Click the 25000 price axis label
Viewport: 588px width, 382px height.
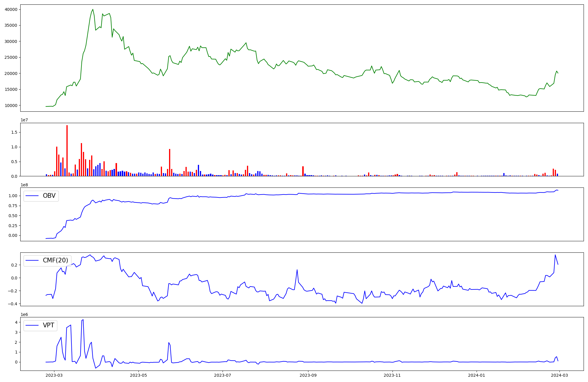pos(11,58)
